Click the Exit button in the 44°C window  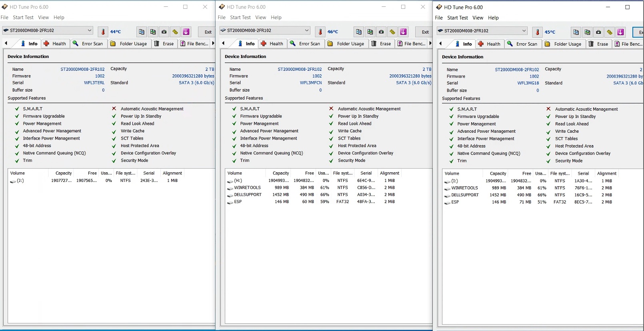click(x=208, y=32)
